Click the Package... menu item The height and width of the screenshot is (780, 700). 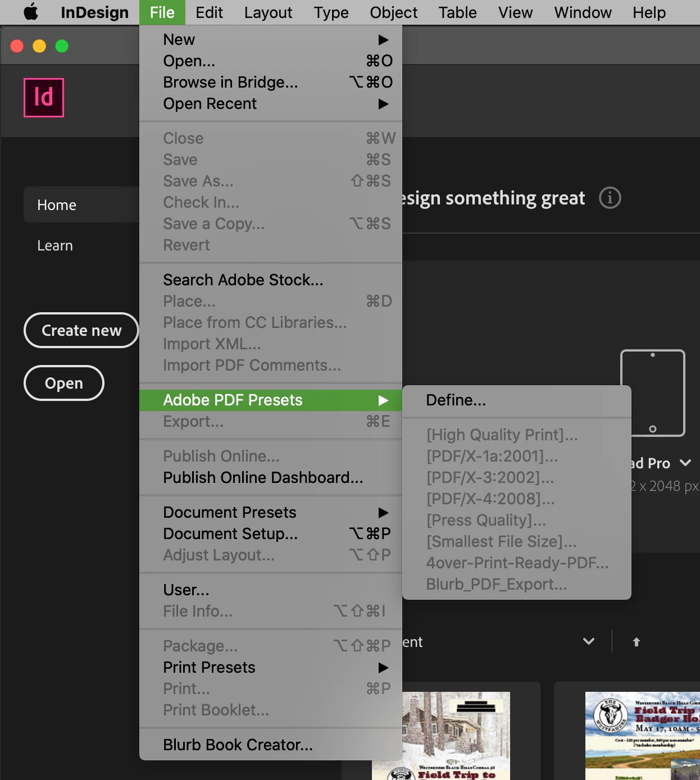tap(271, 646)
